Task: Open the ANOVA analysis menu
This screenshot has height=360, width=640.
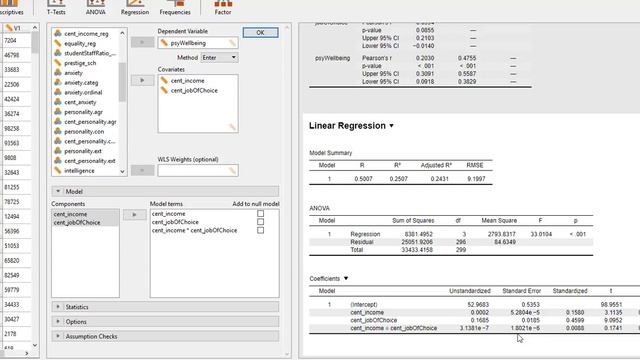Action: click(96, 8)
